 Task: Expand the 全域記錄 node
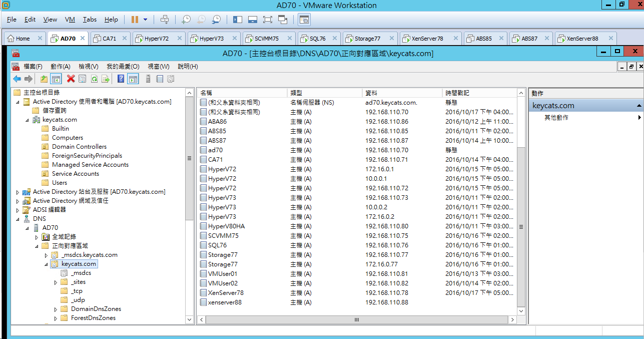tap(37, 237)
